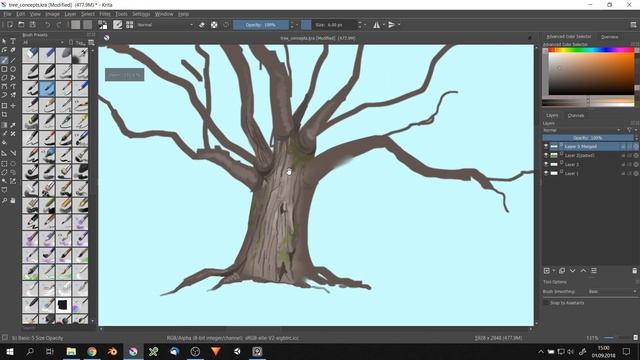Open the brush editor settings icon

pyautogui.click(x=118, y=25)
